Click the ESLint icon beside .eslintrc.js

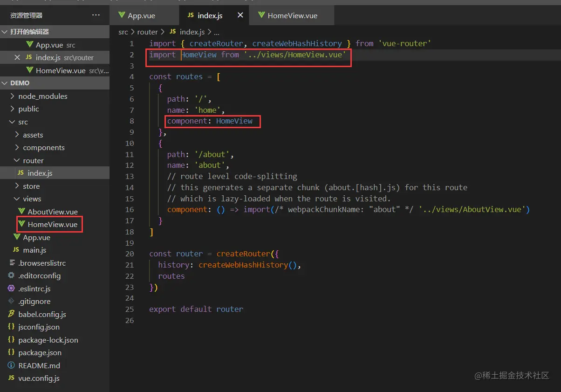(12, 289)
